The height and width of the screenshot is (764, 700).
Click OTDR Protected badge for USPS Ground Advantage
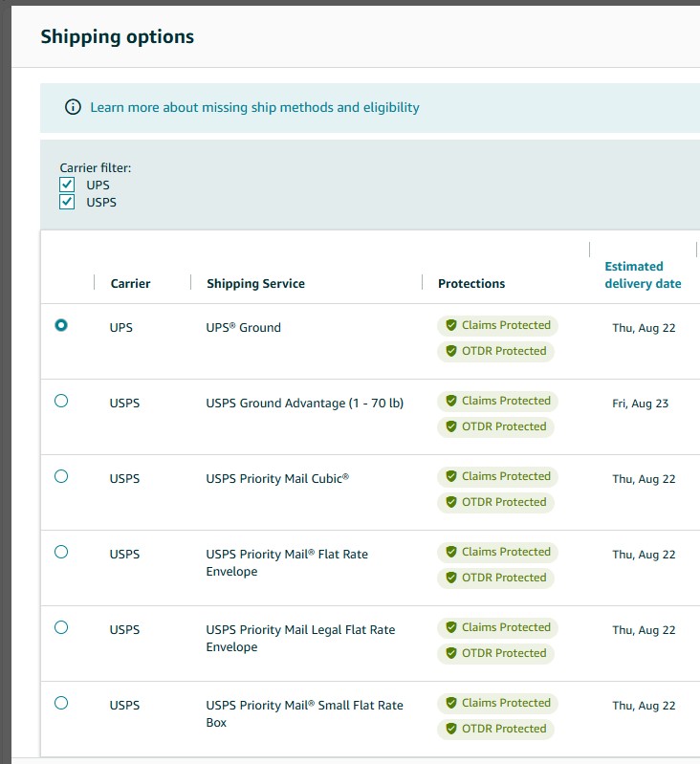495,426
